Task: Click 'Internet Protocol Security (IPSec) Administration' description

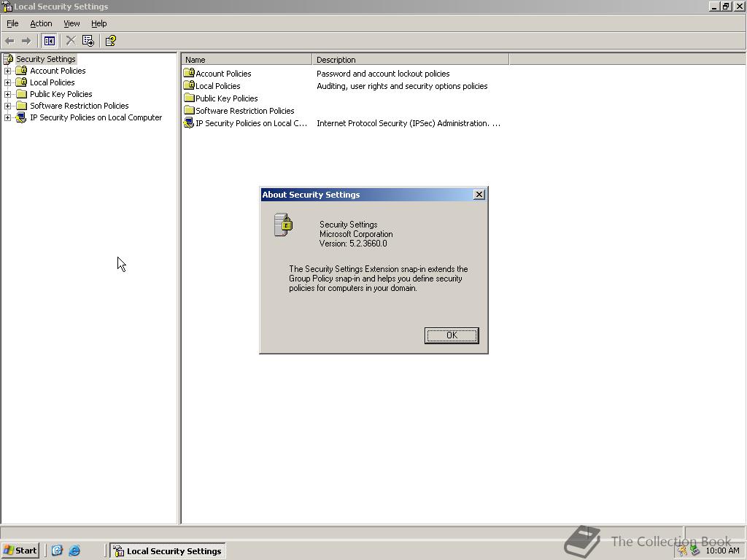Action: coord(409,122)
